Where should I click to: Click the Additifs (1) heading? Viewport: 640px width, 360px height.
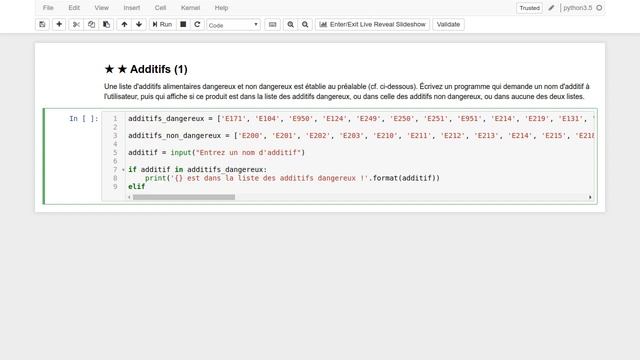click(146, 69)
